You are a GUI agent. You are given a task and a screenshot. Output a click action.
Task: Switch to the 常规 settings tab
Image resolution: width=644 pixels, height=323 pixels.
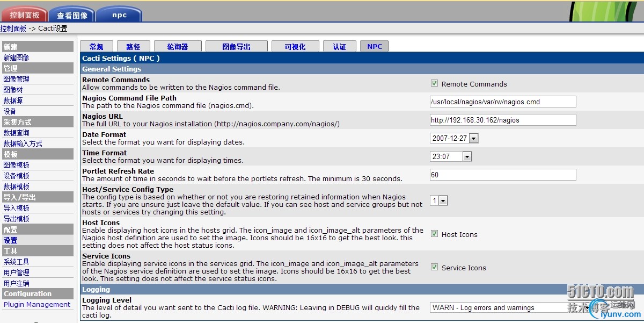click(96, 47)
